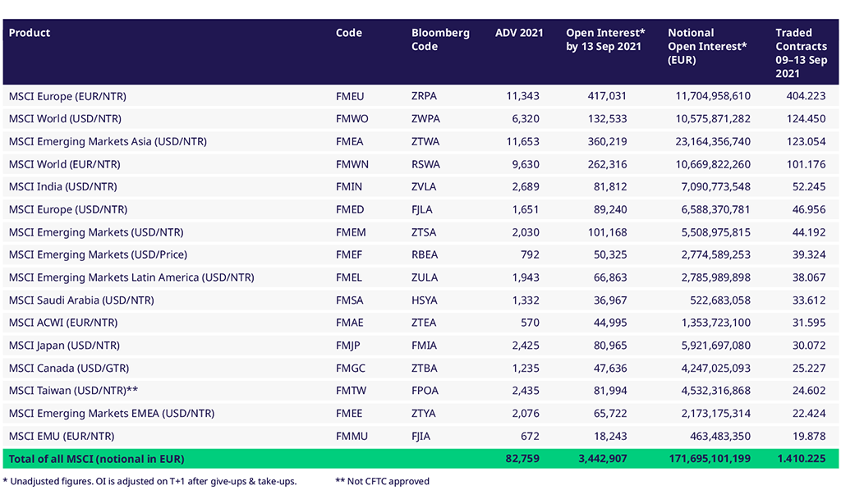
Task: Click the FMEA product code
Action: [352, 141]
